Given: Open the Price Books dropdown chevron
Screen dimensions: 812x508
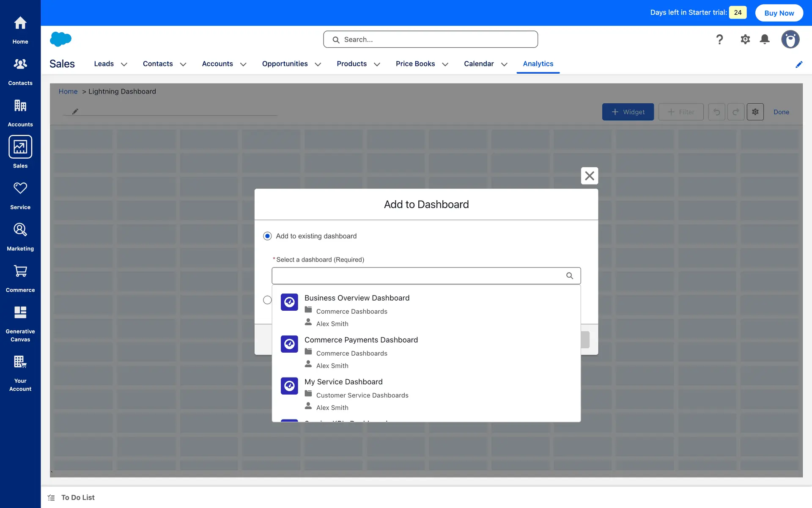Looking at the screenshot, I should coord(445,64).
